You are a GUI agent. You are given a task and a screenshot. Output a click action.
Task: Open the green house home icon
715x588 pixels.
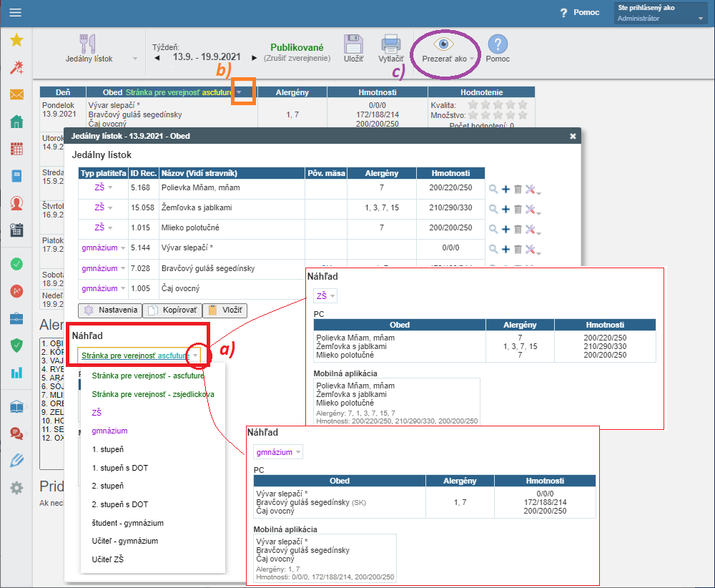[x=16, y=122]
